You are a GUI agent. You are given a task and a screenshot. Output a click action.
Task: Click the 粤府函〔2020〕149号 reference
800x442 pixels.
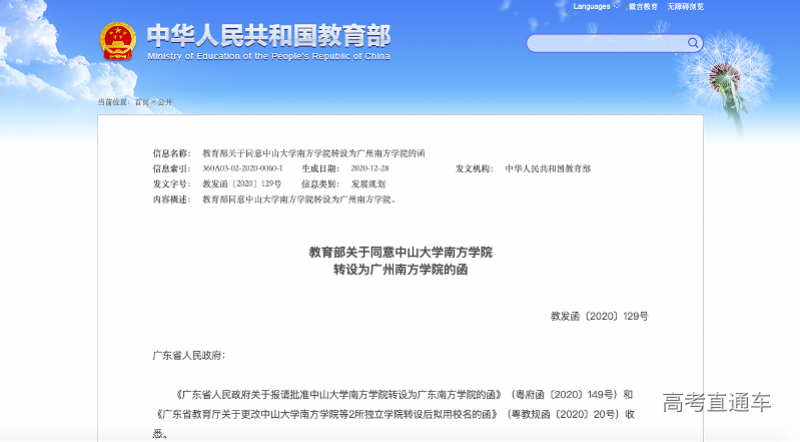click(567, 395)
